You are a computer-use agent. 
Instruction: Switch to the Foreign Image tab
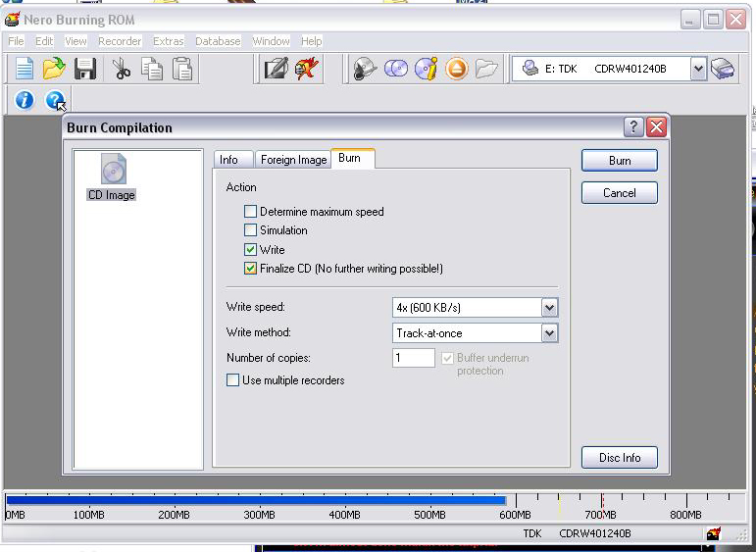coord(293,160)
